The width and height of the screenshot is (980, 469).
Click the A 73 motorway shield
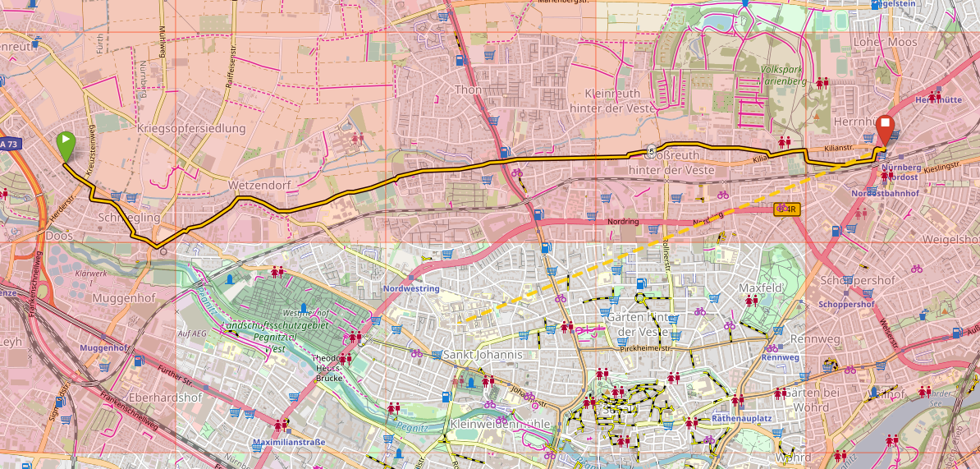(x=9, y=144)
